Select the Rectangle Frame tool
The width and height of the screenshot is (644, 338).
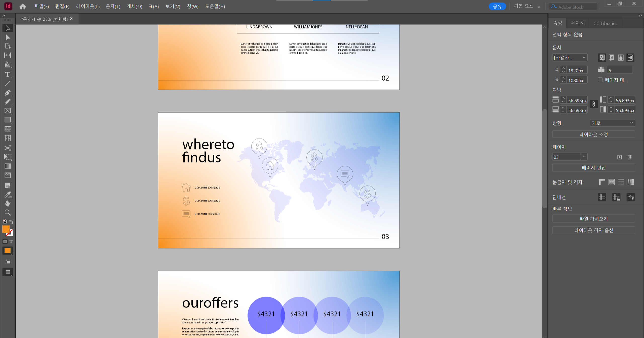pos(8,111)
